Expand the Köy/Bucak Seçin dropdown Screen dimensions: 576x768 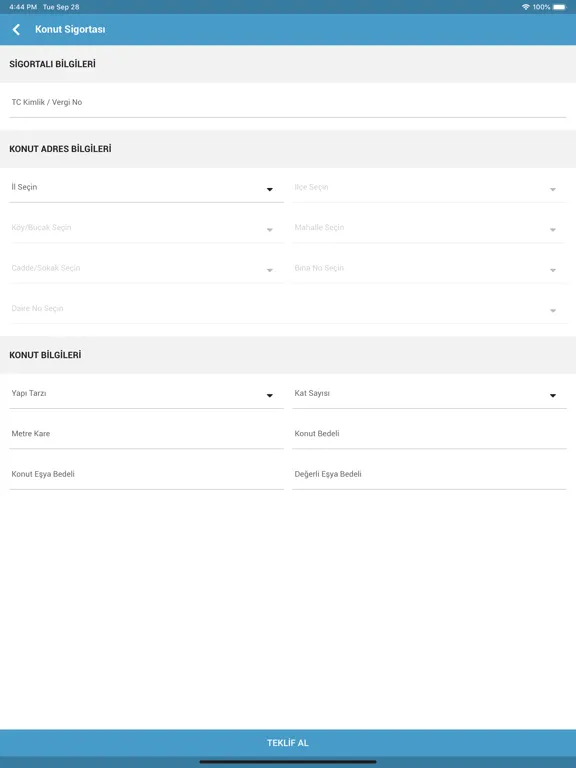point(146,228)
